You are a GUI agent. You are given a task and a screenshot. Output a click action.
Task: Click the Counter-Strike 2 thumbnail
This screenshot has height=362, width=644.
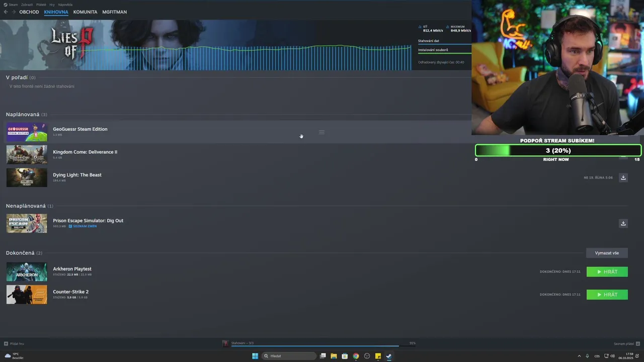[27, 295]
